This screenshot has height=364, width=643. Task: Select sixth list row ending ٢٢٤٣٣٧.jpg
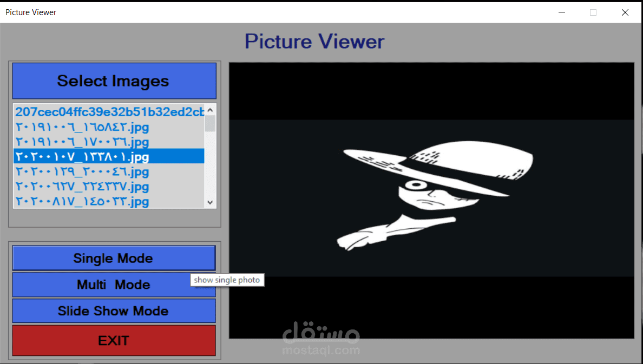point(109,186)
